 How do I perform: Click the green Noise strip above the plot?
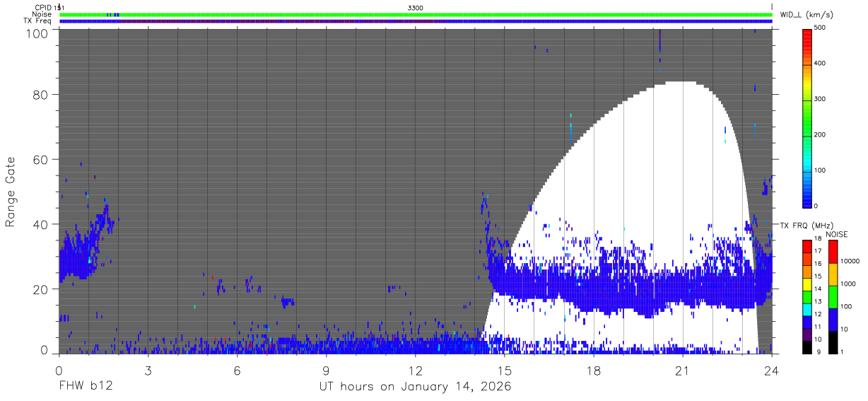[416, 14]
